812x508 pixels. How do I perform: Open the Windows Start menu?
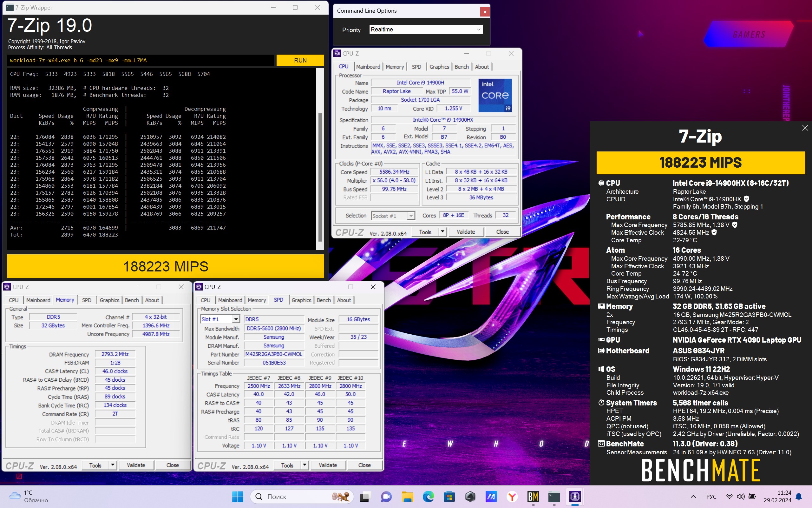click(x=238, y=497)
